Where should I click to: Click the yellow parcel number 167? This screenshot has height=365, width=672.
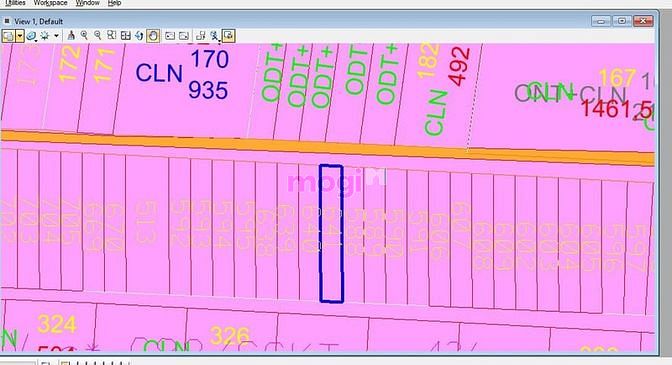click(617, 78)
